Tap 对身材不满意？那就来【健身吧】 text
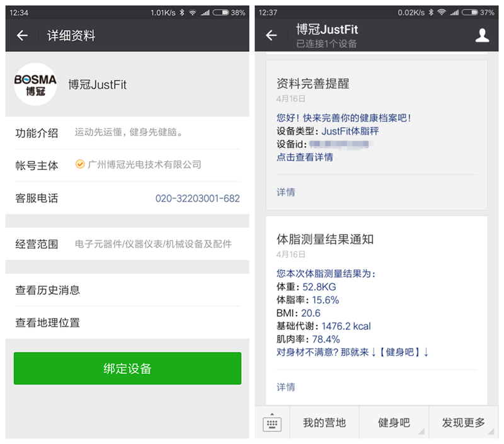Viewport: 504px width, 444px height. pos(352,352)
